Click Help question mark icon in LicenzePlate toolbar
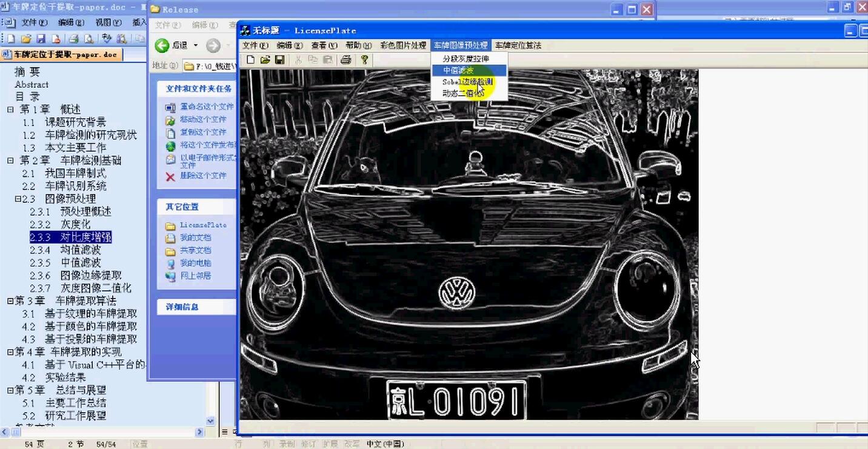 (364, 59)
